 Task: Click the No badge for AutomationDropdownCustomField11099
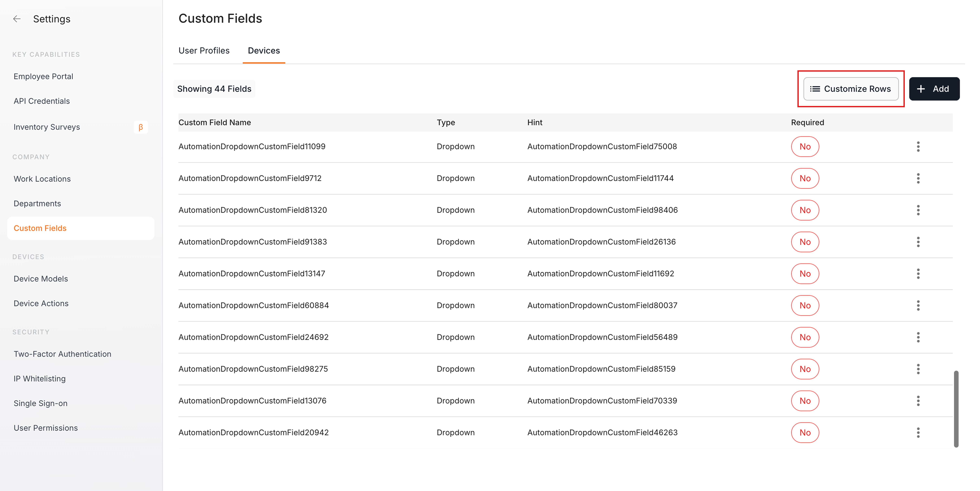(805, 147)
